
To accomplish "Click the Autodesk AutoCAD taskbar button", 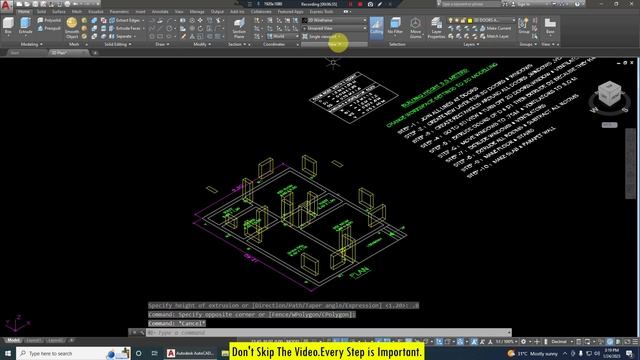I will tap(190, 353).
